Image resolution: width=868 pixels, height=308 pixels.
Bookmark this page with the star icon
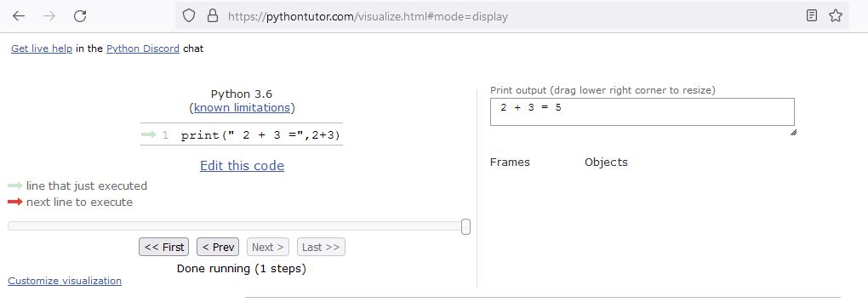(x=836, y=16)
